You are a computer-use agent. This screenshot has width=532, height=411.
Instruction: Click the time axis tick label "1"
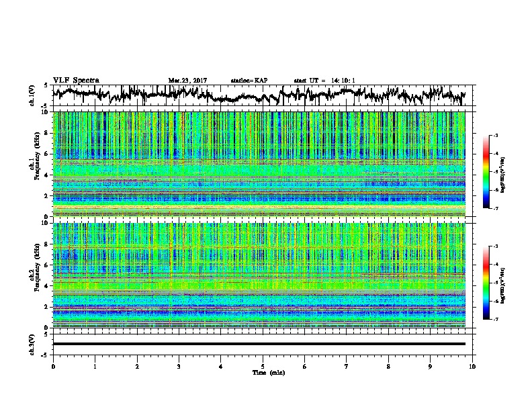tap(95, 366)
